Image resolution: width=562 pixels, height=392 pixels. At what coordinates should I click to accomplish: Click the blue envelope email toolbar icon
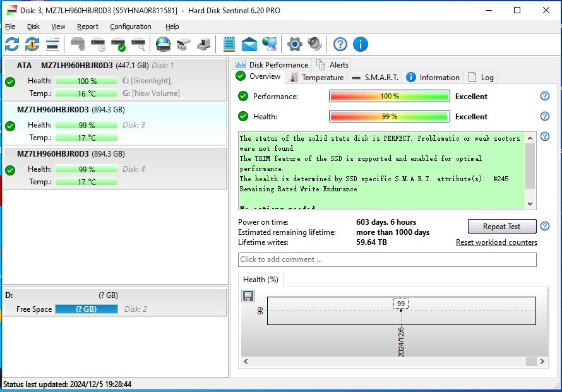[x=249, y=44]
